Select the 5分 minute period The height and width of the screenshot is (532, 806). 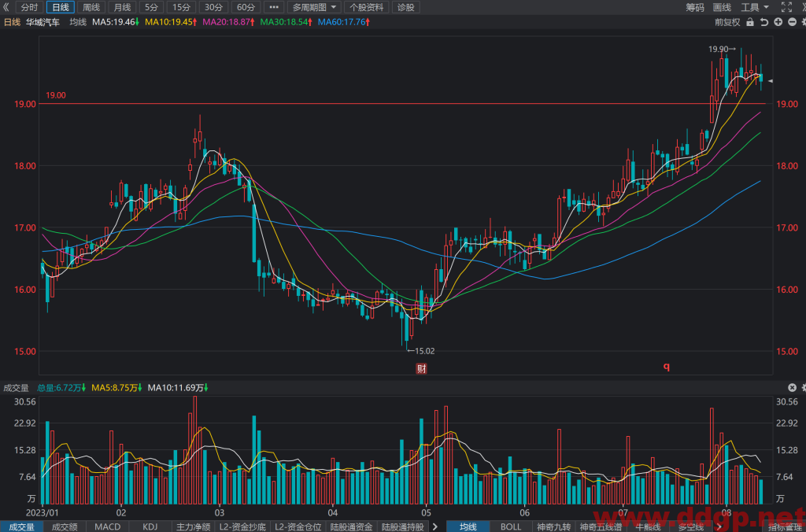[151, 7]
